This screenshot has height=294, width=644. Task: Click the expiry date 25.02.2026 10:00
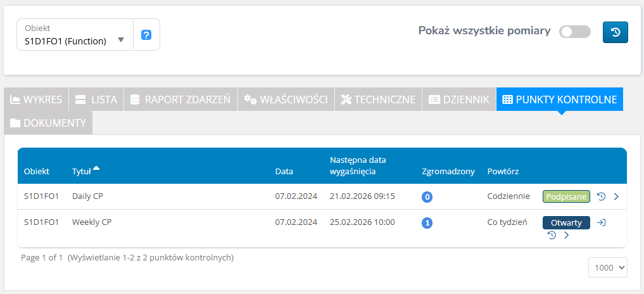click(362, 222)
